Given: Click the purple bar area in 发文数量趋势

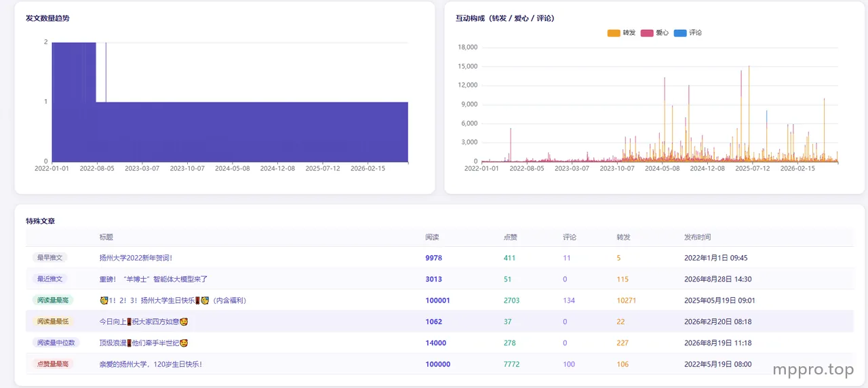Looking at the screenshot, I should (231, 132).
